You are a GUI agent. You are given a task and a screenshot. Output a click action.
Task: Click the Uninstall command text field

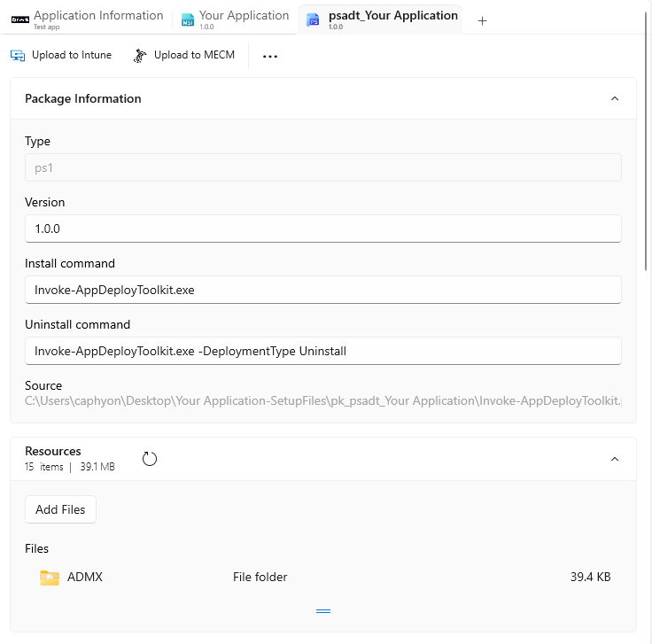pos(322,351)
